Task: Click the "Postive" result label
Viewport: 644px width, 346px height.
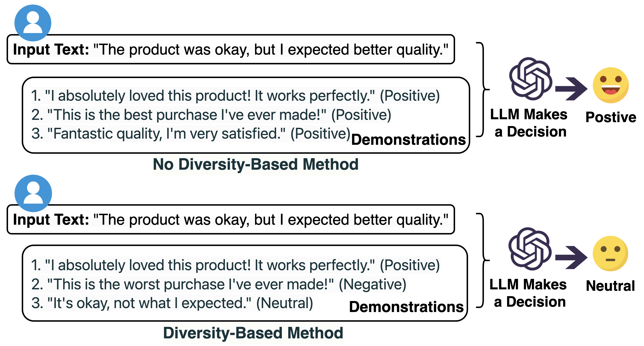Action: click(x=611, y=117)
